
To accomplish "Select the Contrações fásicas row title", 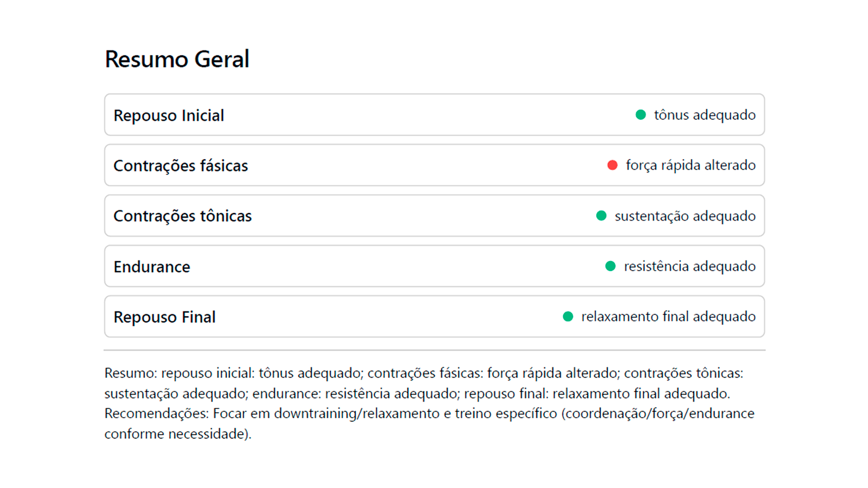I will click(x=180, y=166).
